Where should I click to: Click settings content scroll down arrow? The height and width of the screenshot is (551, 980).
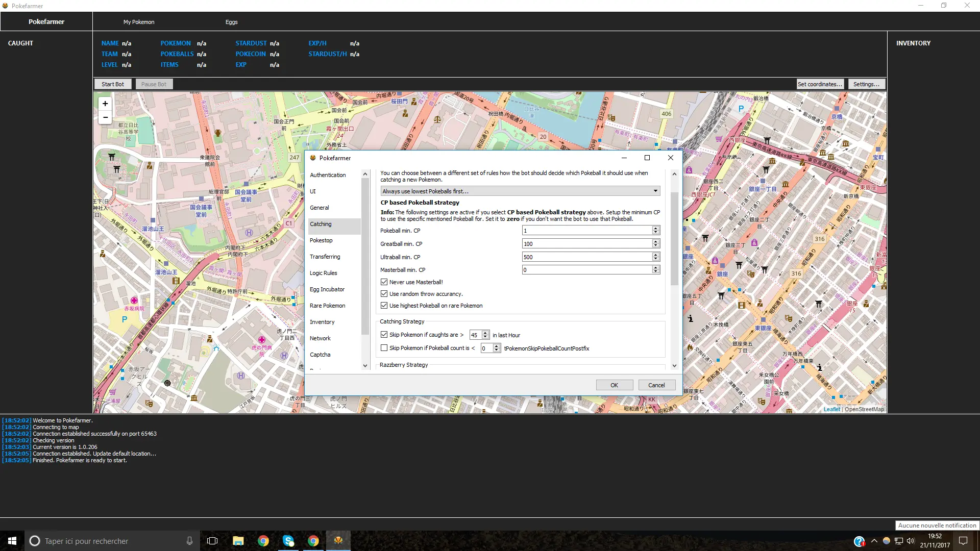click(x=674, y=365)
